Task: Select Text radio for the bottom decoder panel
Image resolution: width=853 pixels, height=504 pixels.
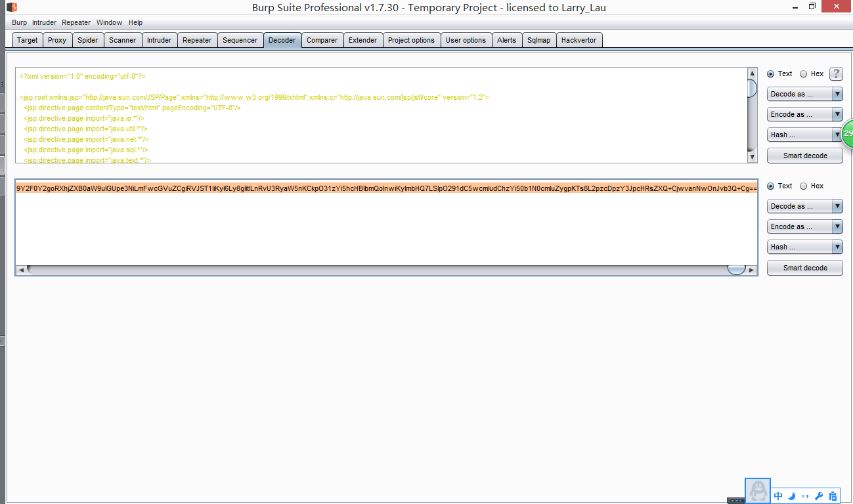Action: point(771,186)
